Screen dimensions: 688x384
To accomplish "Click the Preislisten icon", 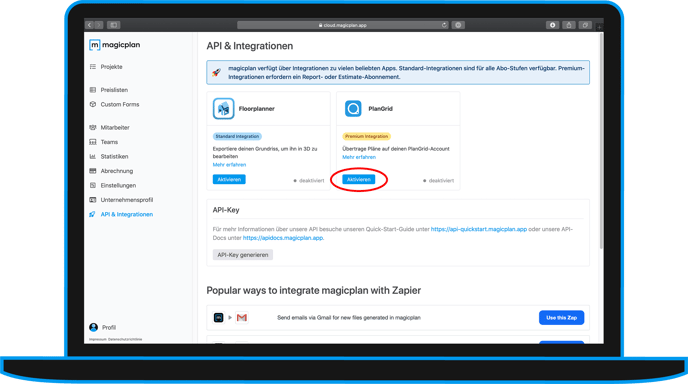I will coord(93,90).
